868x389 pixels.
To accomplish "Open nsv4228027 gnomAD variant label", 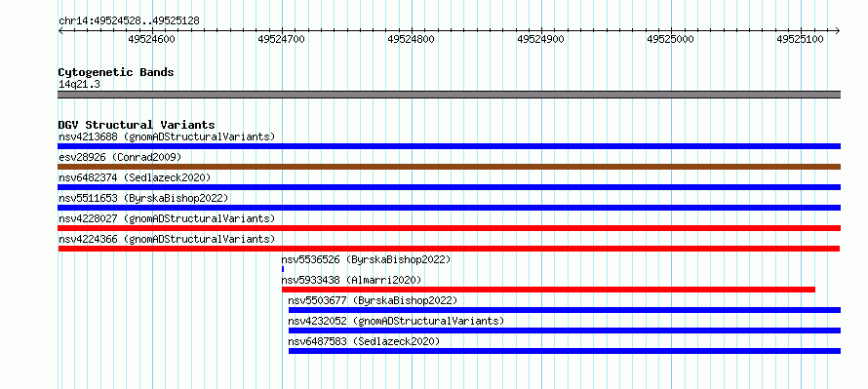I will [167, 218].
